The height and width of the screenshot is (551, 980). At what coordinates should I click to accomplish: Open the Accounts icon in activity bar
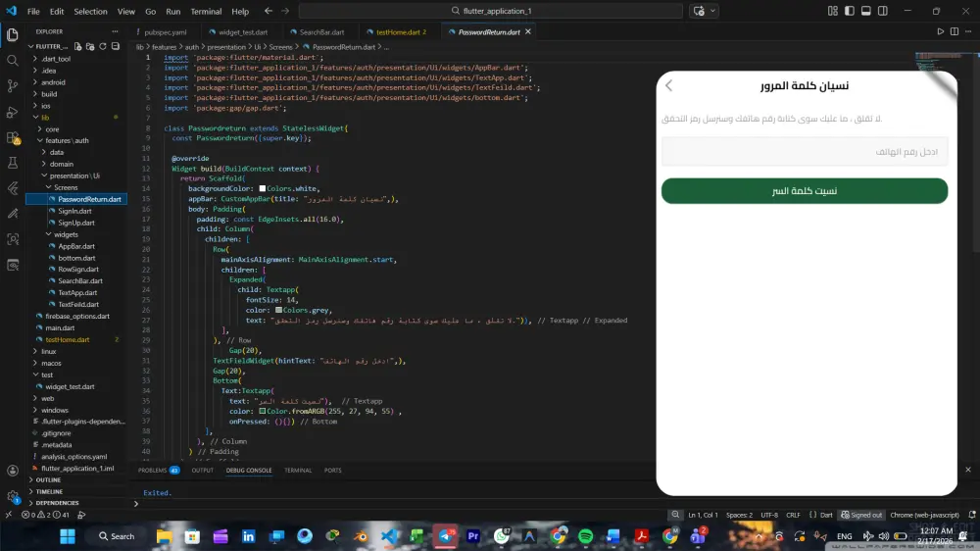(13, 471)
